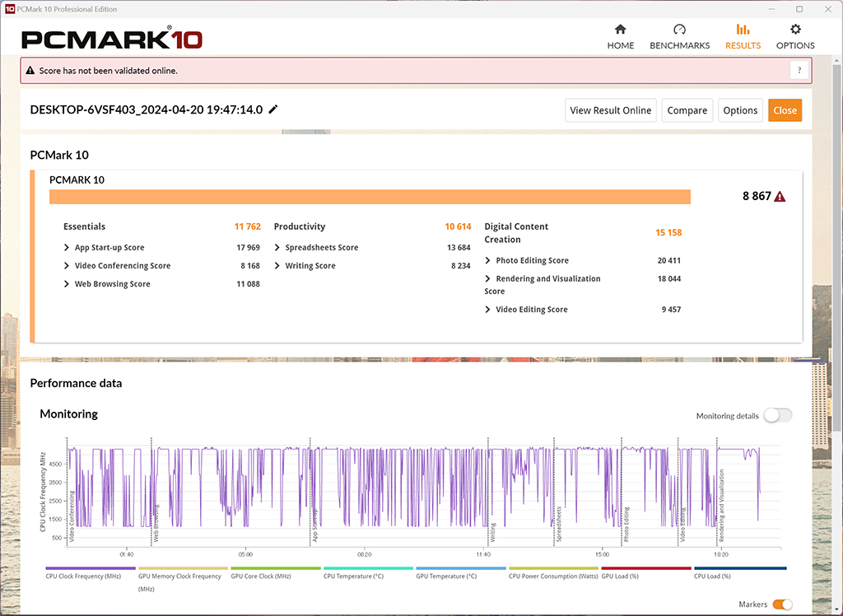Click the pencil icon to rename result
This screenshot has height=616, width=843.
[273, 110]
